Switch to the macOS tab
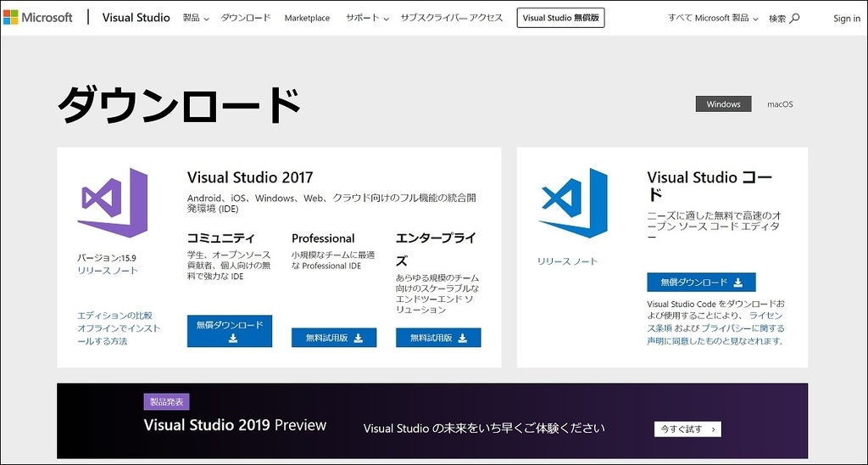 point(780,104)
